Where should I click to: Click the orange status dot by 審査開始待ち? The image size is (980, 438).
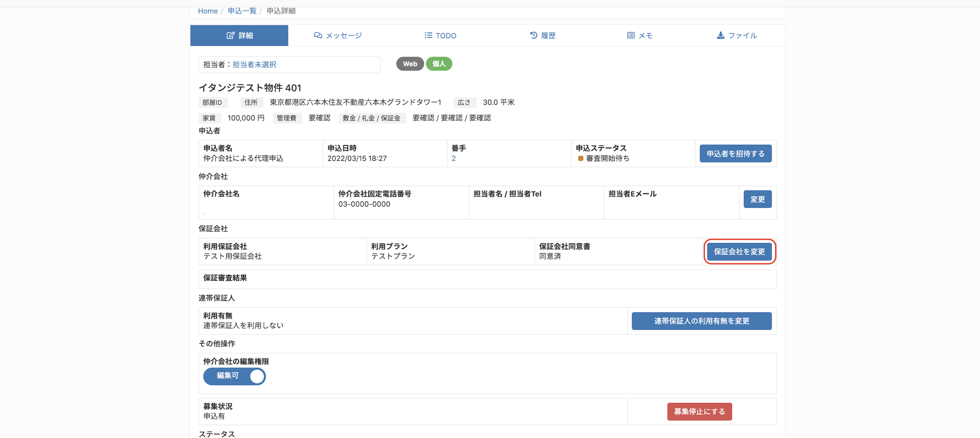(x=581, y=159)
